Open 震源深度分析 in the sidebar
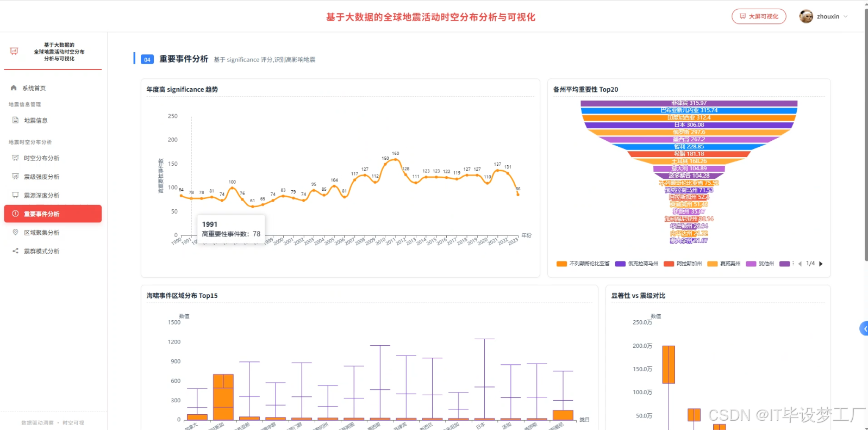 coord(53,195)
